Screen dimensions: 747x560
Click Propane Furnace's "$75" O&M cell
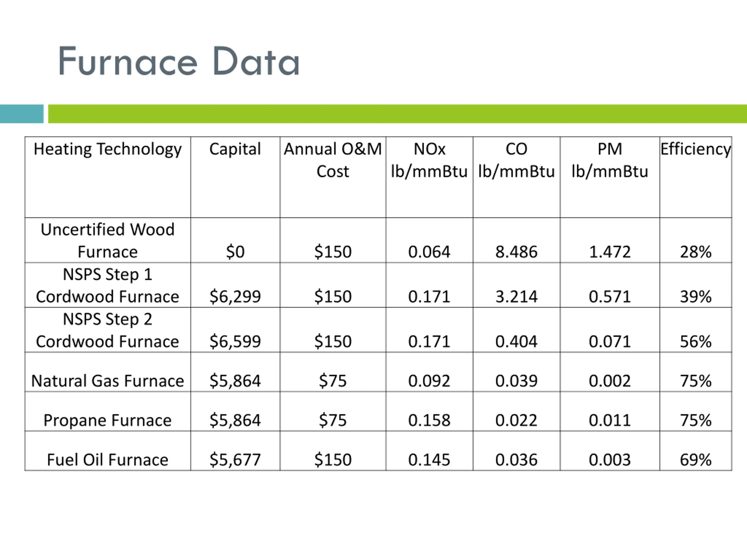[333, 421]
